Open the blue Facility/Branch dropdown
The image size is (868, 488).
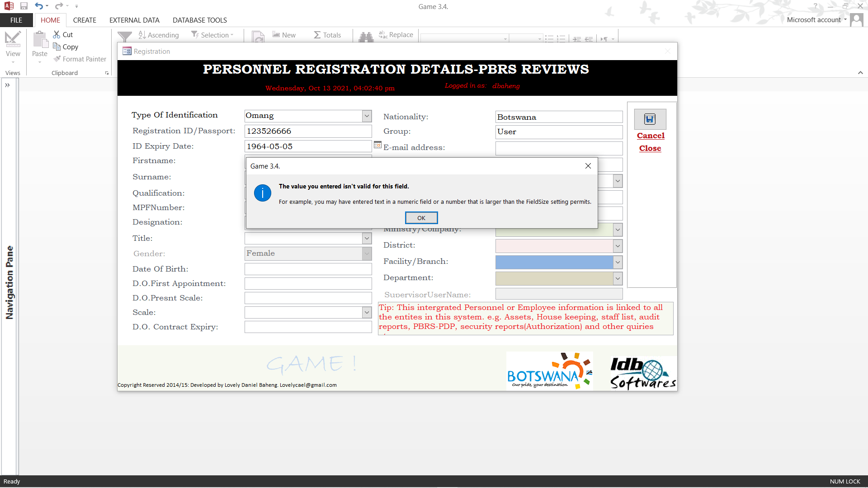(x=618, y=262)
